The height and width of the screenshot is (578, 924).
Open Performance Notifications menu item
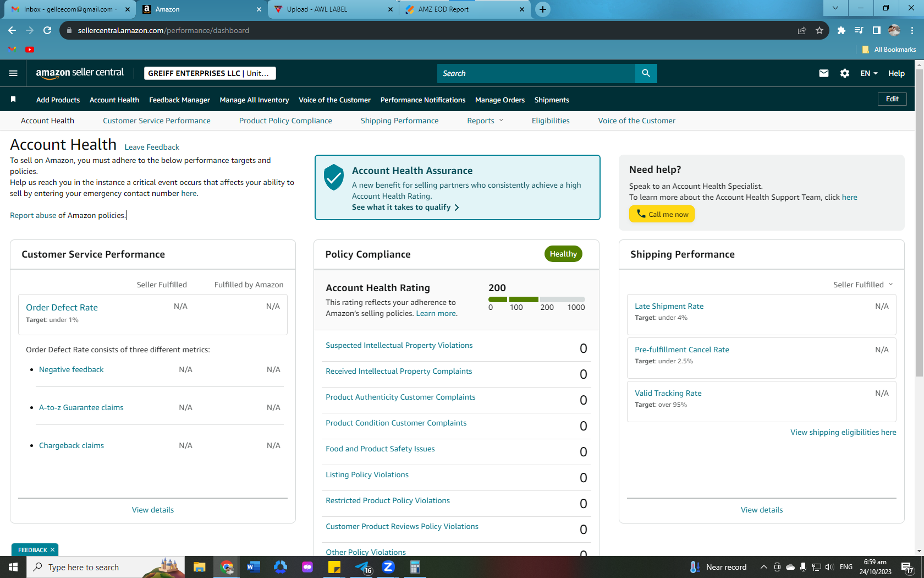point(422,100)
